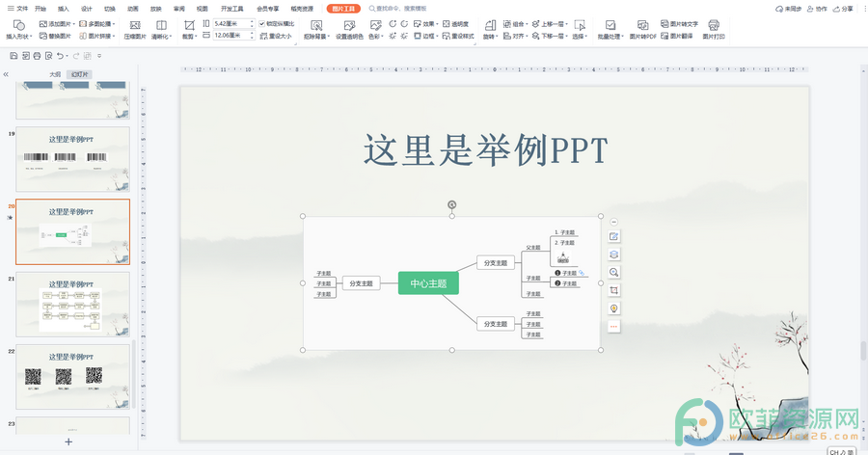The width and height of the screenshot is (868, 455).
Task: Click the search command (查找命令) box
Action: click(398, 9)
